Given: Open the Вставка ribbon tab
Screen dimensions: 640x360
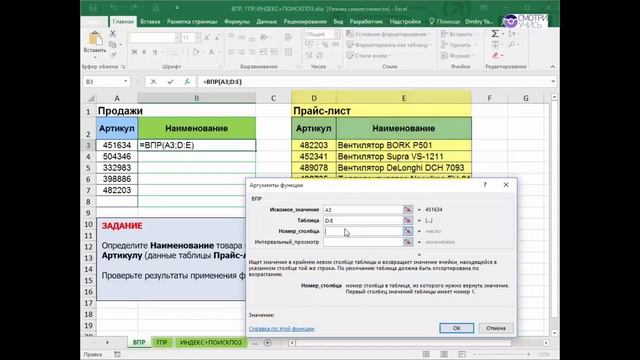Looking at the screenshot, I should pos(150,21).
